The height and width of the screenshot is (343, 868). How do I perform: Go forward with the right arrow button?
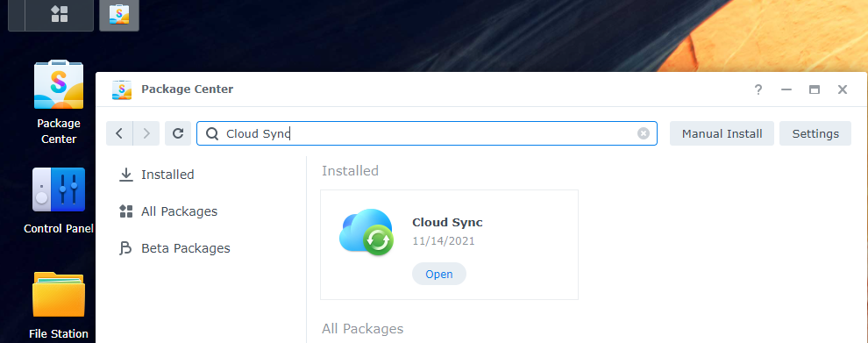146,133
